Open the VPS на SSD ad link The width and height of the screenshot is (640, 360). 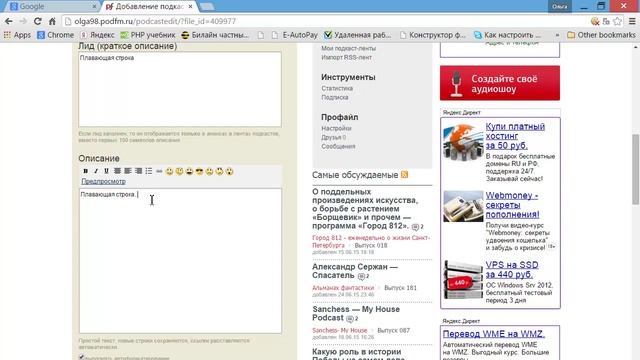[x=512, y=269]
